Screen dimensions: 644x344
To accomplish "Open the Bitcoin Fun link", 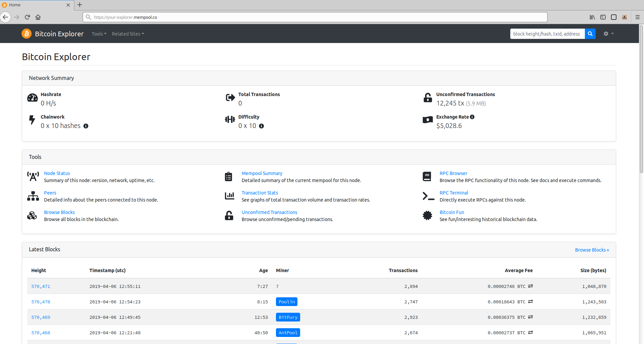I will 452,212.
